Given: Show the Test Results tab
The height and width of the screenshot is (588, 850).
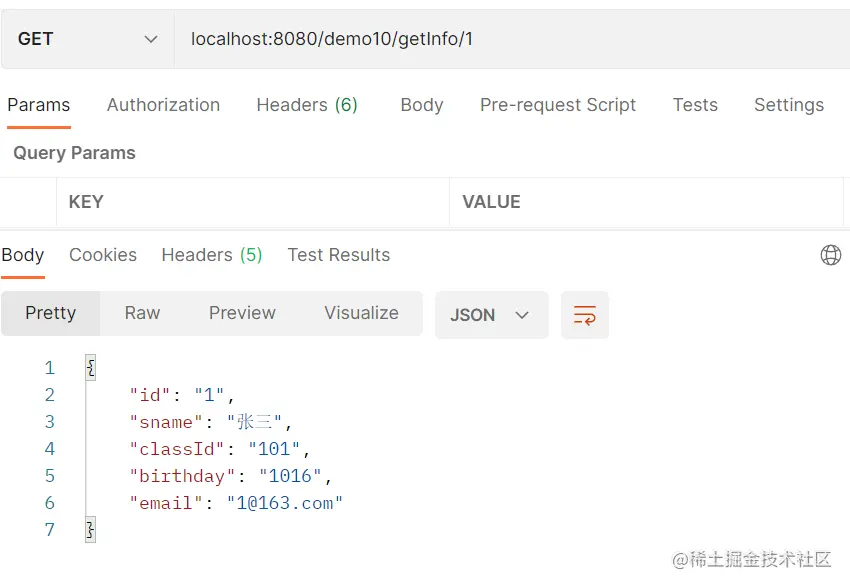Looking at the screenshot, I should pyautogui.click(x=339, y=255).
